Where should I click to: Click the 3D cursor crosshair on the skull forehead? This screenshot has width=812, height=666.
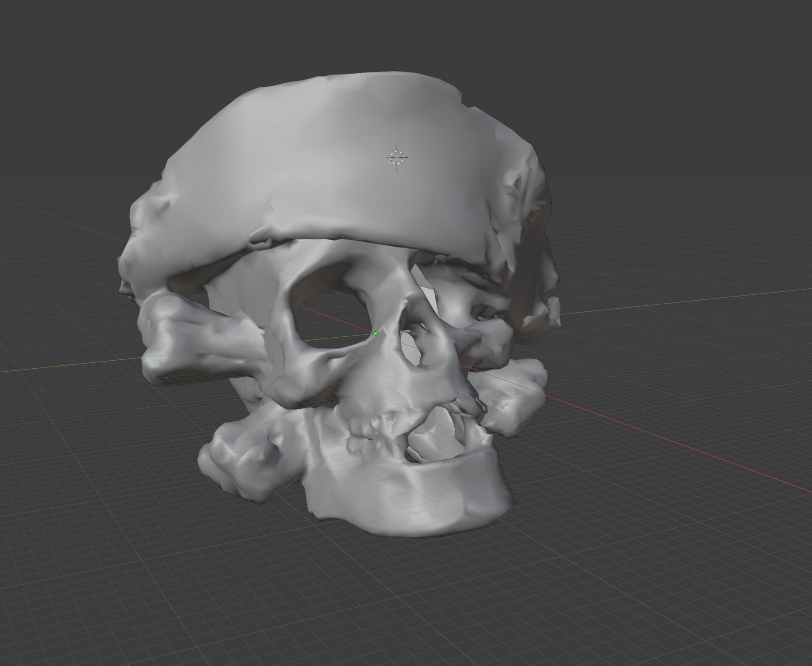point(397,157)
